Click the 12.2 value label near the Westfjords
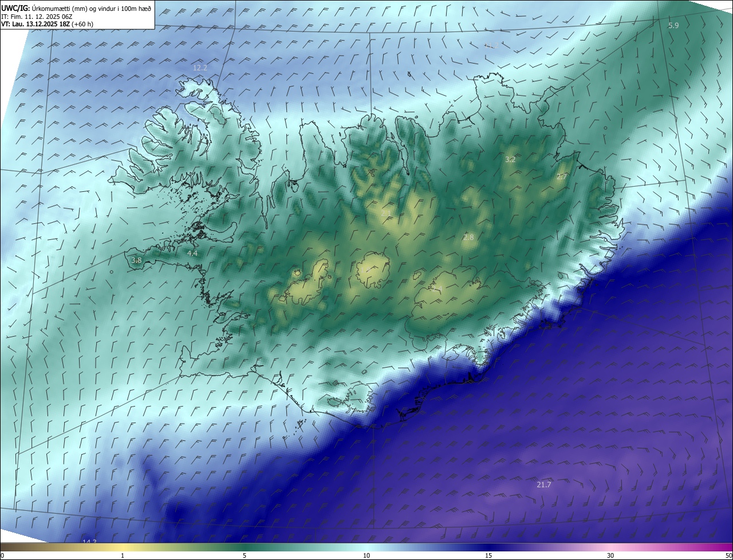Image resolution: width=733 pixels, height=560 pixels. click(200, 68)
